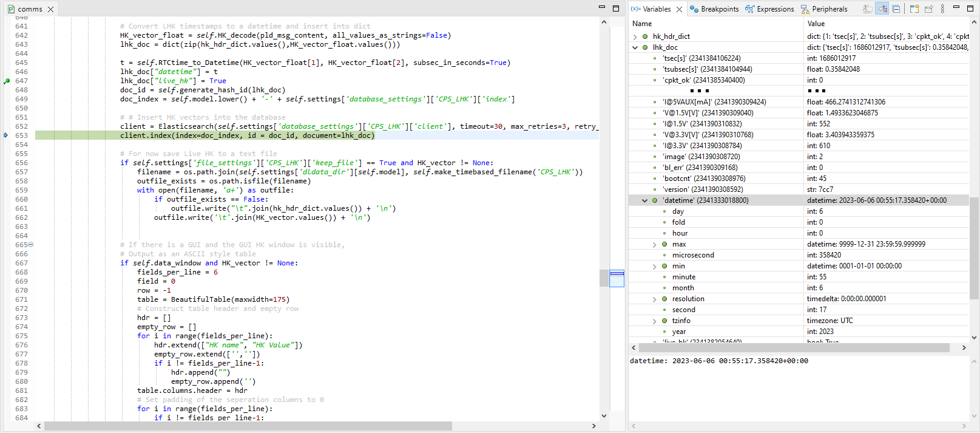Click the editor scroll-down arrow
The width and height of the screenshot is (980, 433).
click(x=604, y=415)
